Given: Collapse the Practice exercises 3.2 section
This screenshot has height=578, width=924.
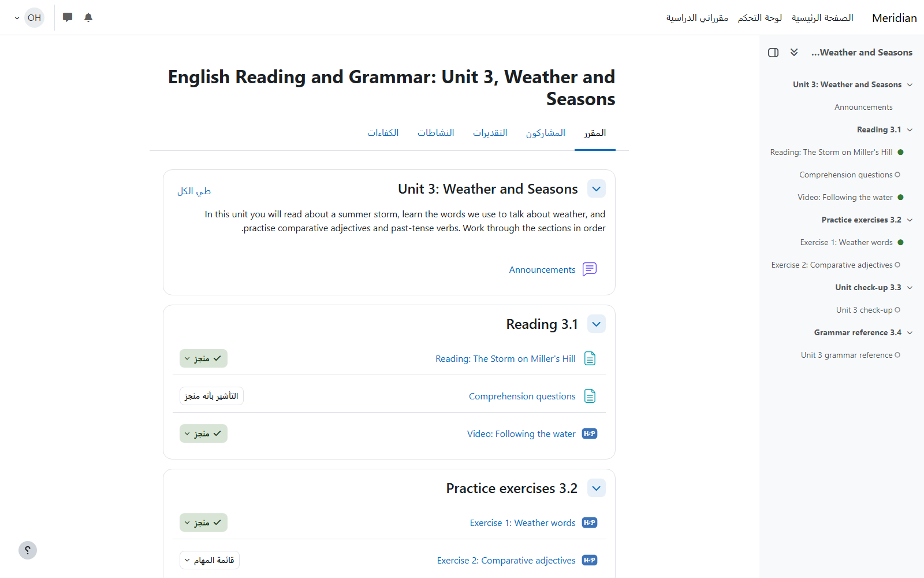Looking at the screenshot, I should pos(597,488).
